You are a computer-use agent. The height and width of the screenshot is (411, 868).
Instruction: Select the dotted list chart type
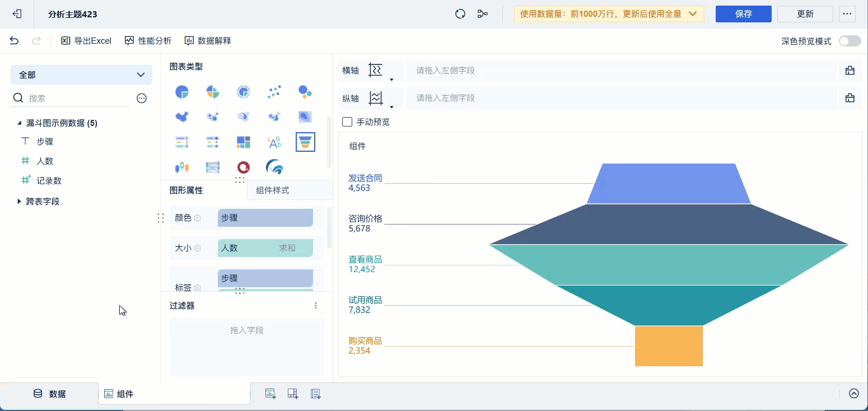coord(213,142)
